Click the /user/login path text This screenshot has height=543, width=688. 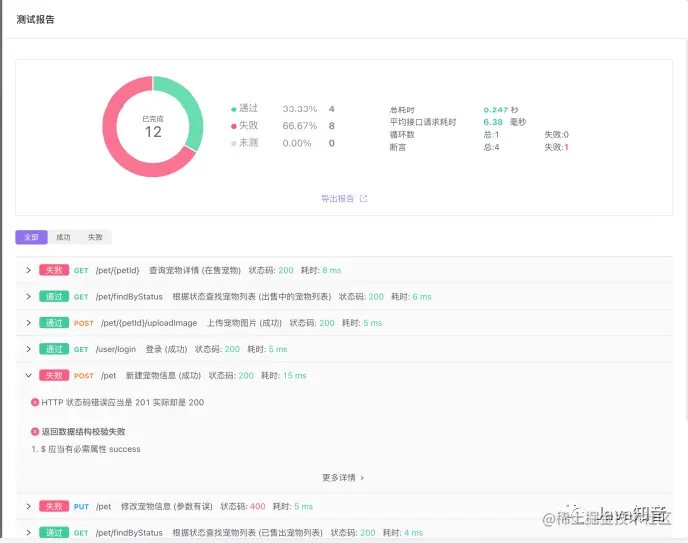pyautogui.click(x=116, y=349)
